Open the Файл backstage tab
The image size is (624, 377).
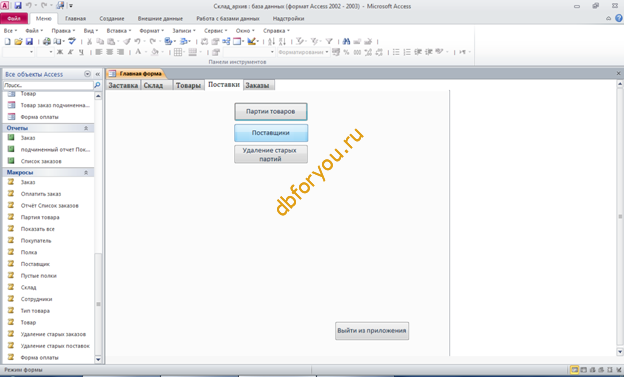coord(14,18)
